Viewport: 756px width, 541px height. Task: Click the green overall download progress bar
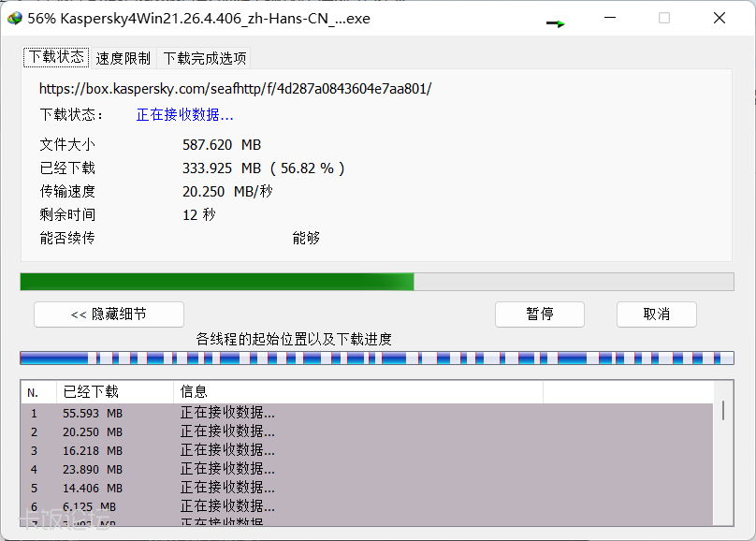[x=377, y=282]
